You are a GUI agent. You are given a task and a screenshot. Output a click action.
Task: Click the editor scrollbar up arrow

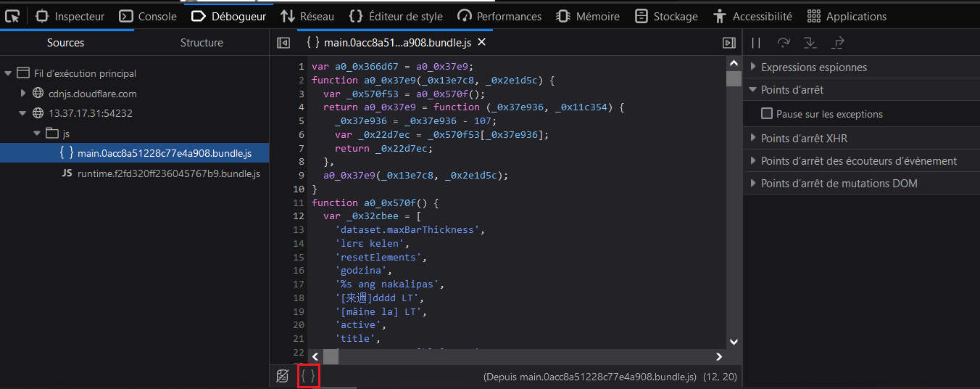tap(734, 62)
